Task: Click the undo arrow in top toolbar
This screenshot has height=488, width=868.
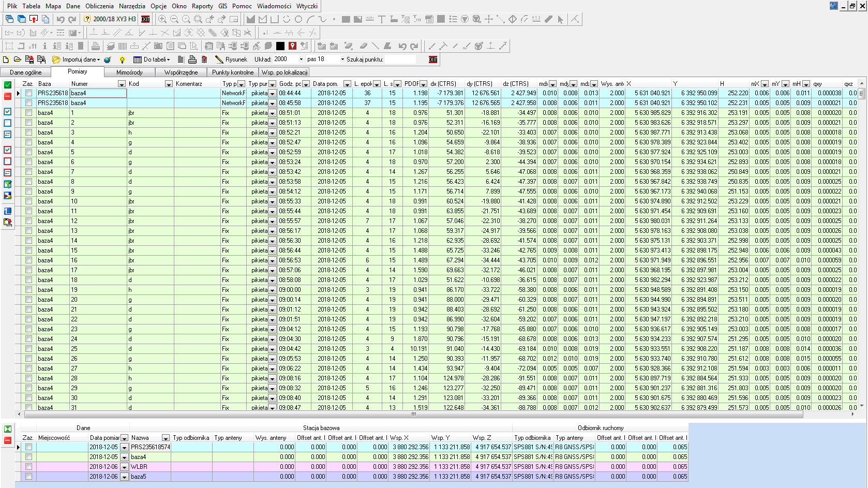Action: click(x=61, y=19)
